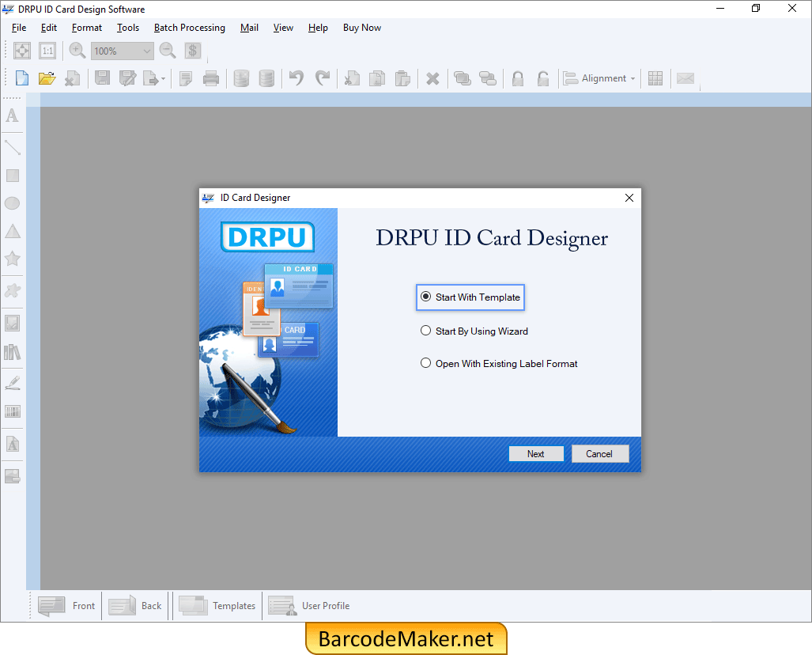Open the File menu
The width and height of the screenshot is (812, 655).
point(19,28)
